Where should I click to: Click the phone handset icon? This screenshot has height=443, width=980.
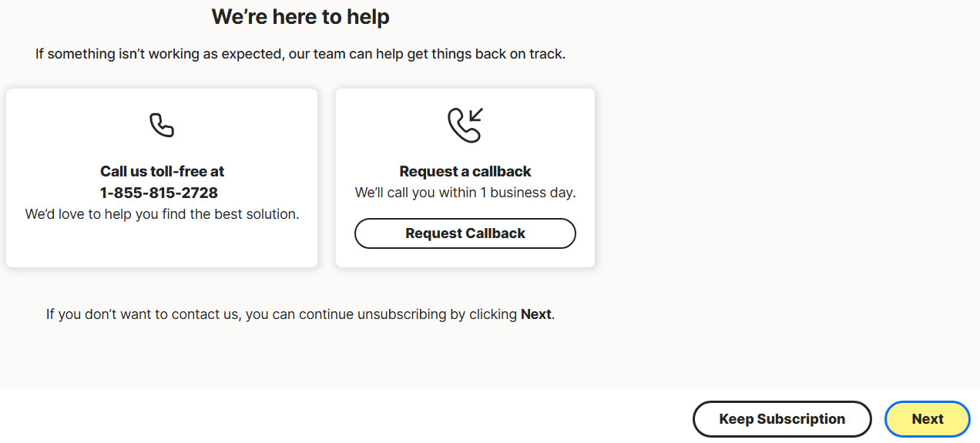pyautogui.click(x=162, y=126)
